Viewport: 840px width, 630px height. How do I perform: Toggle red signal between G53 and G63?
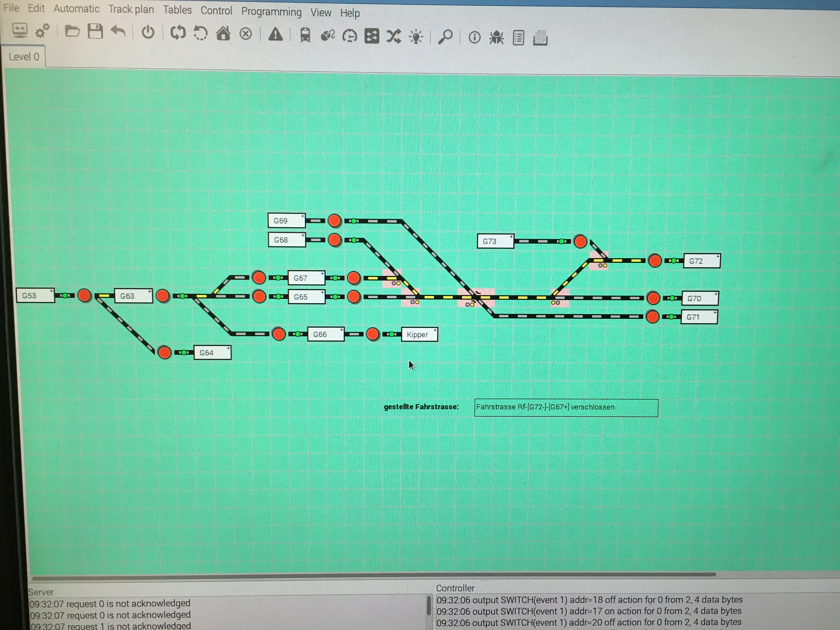tap(84, 295)
